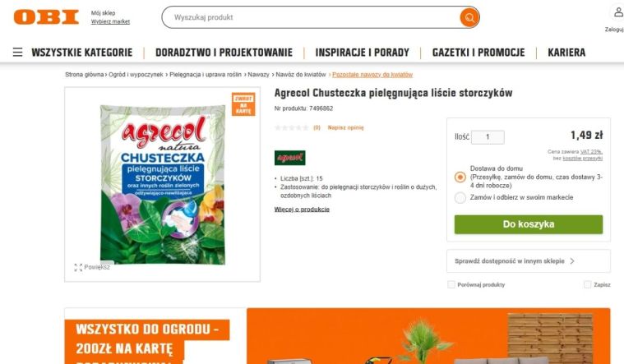This screenshot has height=364, width=624.
Task: Add product with Do koszyka button
Action: [529, 224]
